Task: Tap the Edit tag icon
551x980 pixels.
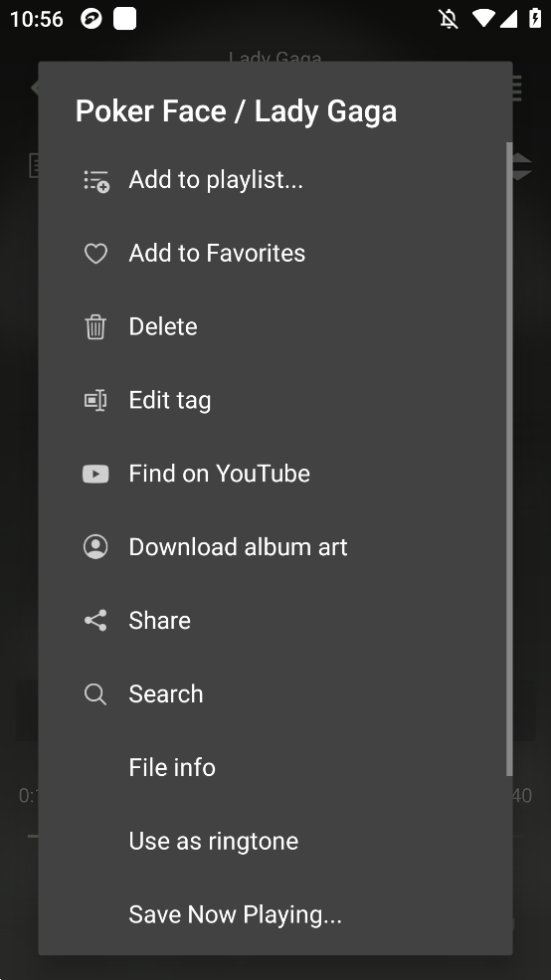Action: point(95,400)
